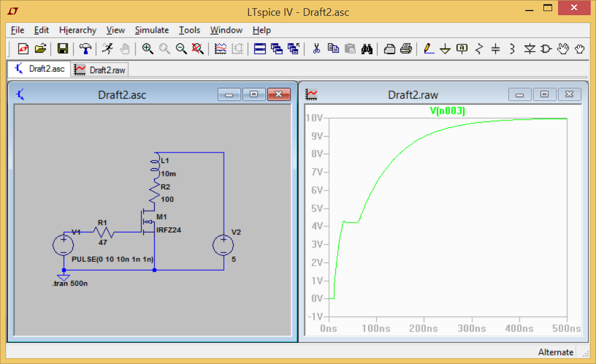Image resolution: width=596 pixels, height=364 pixels.
Task: Open a file with the folder icon
Action: pos(40,48)
